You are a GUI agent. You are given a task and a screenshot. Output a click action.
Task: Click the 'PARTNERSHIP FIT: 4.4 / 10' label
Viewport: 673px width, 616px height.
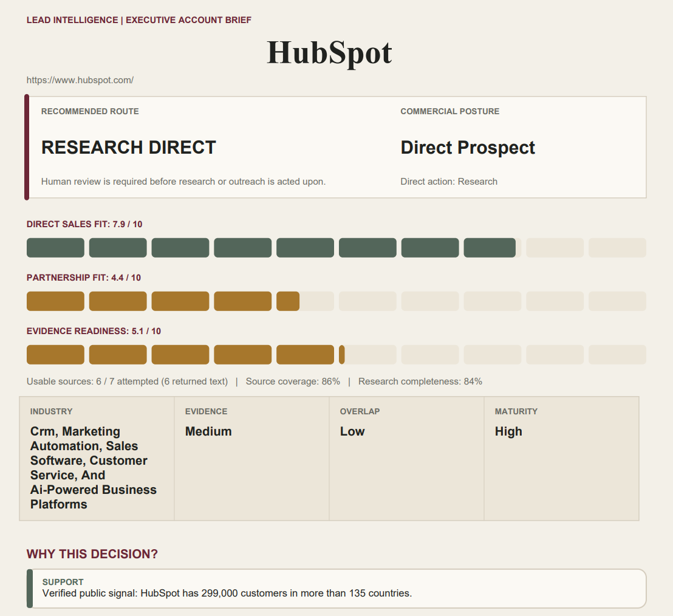click(84, 278)
